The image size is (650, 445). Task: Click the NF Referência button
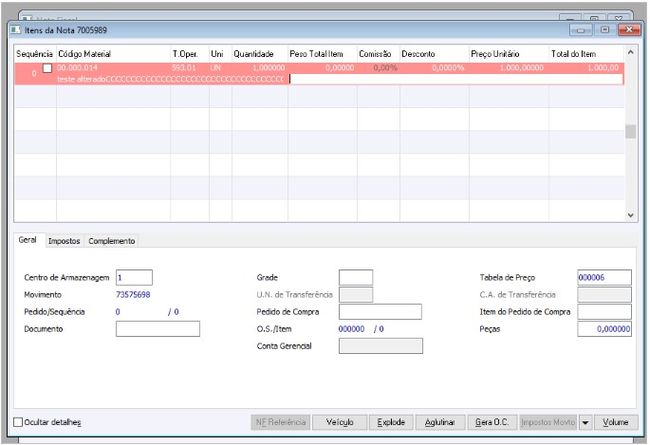tap(281, 422)
